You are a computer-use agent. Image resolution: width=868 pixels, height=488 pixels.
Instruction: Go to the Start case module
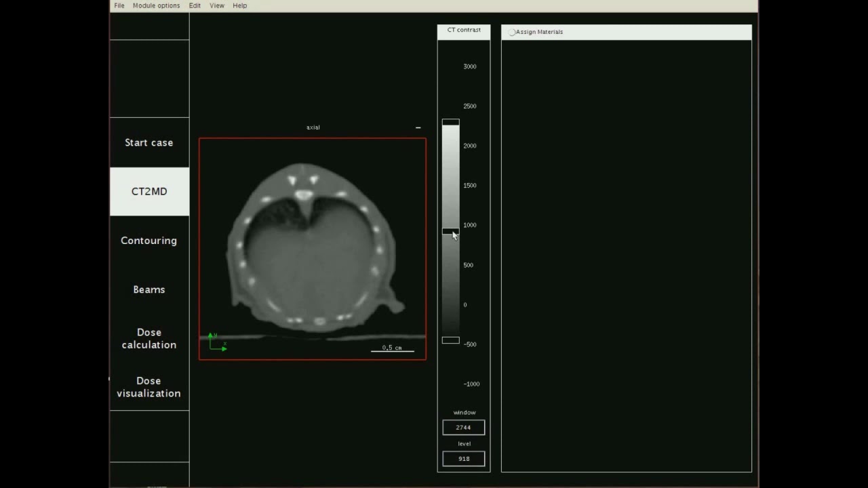pos(149,142)
